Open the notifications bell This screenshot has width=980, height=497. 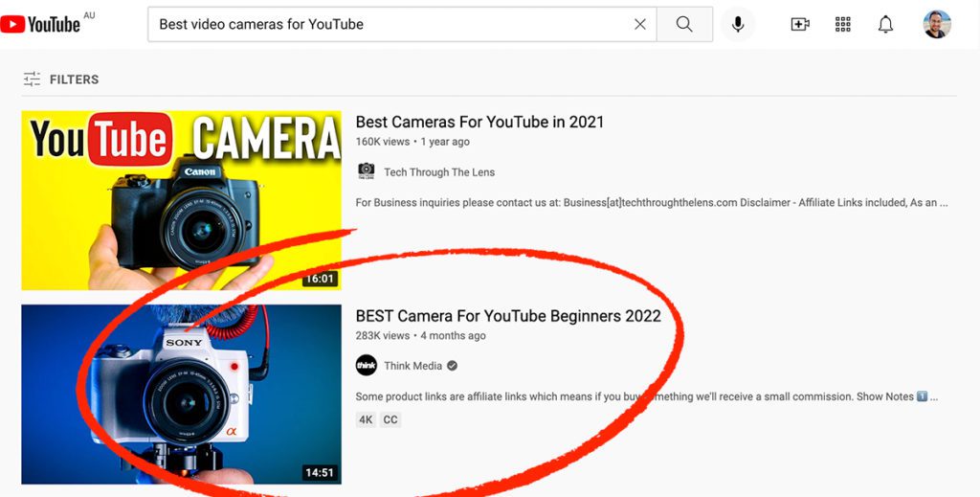(x=885, y=24)
